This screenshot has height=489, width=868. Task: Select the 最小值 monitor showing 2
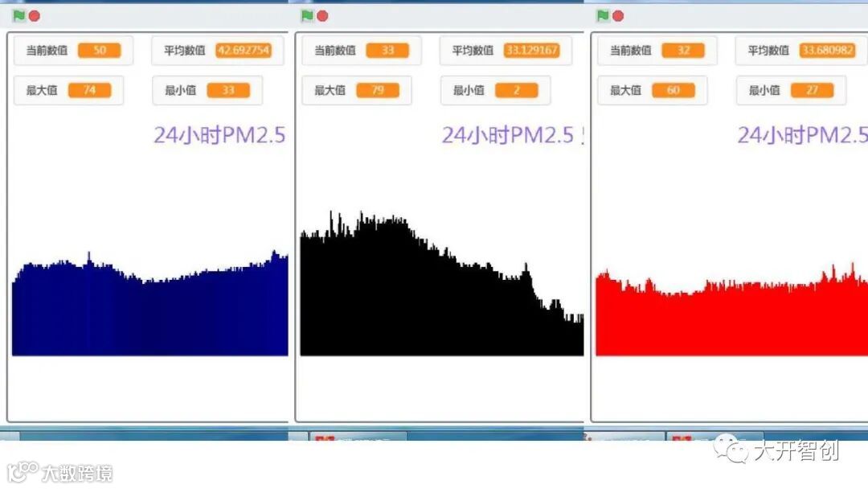[495, 90]
